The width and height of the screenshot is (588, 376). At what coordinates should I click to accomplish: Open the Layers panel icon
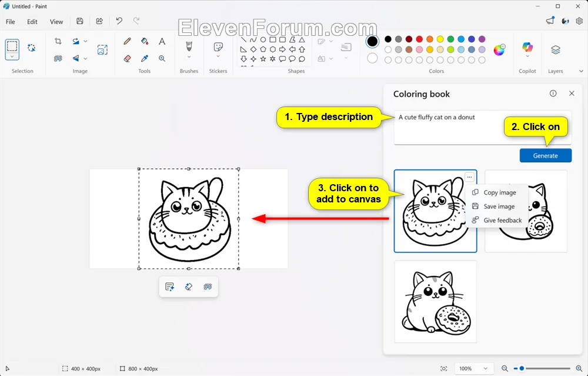pos(556,49)
